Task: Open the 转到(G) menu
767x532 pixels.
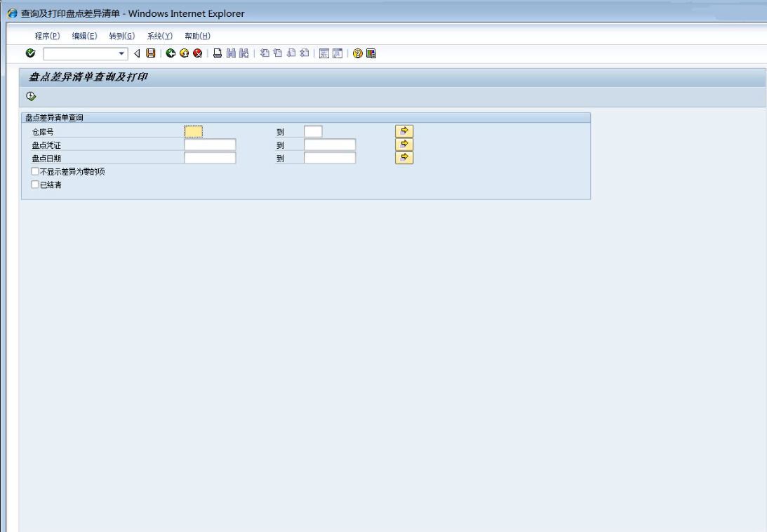Action: pos(121,36)
